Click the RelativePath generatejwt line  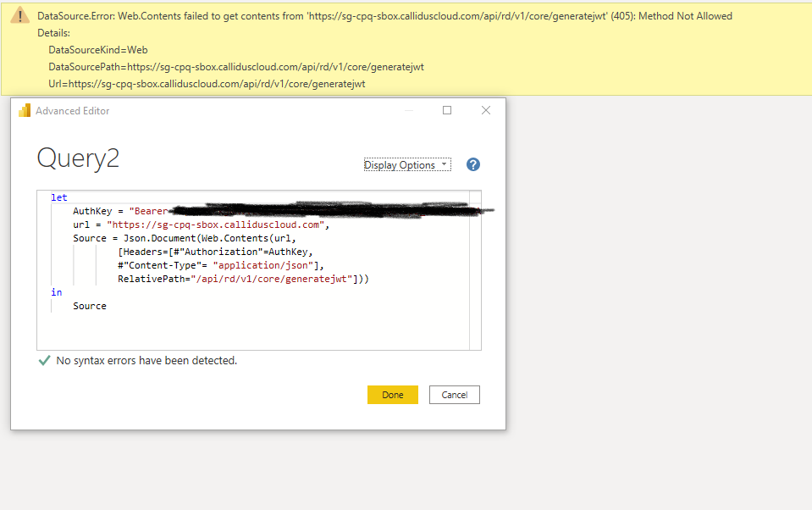click(x=243, y=279)
